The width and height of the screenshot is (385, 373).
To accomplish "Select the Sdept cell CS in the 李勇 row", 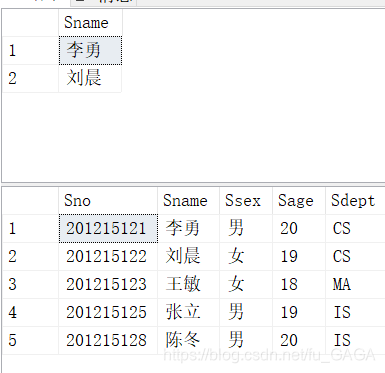I will pos(355,228).
